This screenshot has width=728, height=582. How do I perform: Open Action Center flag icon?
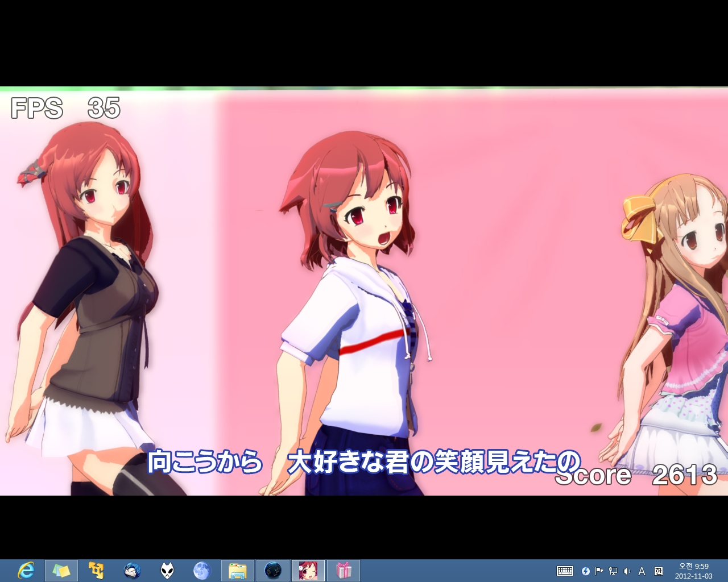tap(599, 571)
